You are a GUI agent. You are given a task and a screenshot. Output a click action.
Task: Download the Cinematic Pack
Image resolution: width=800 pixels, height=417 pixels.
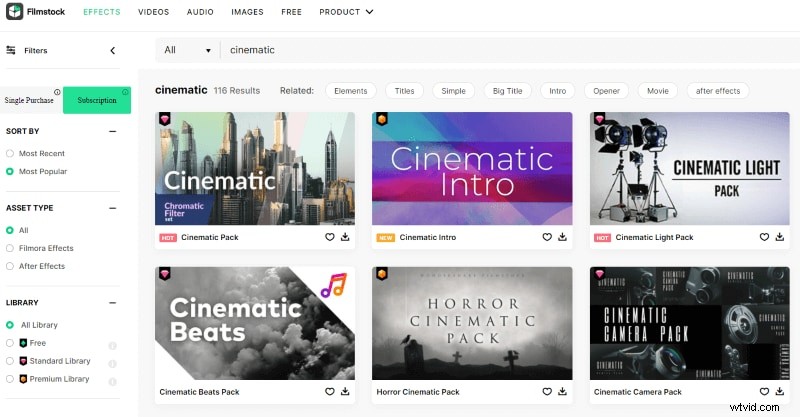pos(345,237)
